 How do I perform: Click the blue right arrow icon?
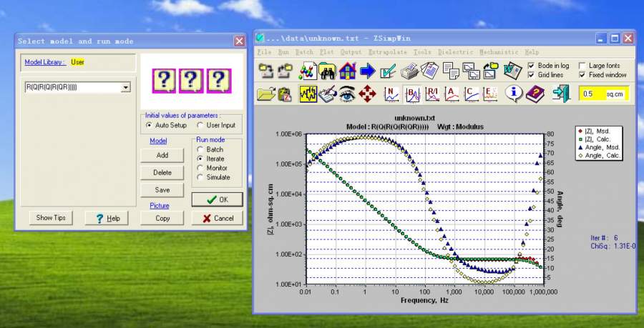click(x=368, y=71)
